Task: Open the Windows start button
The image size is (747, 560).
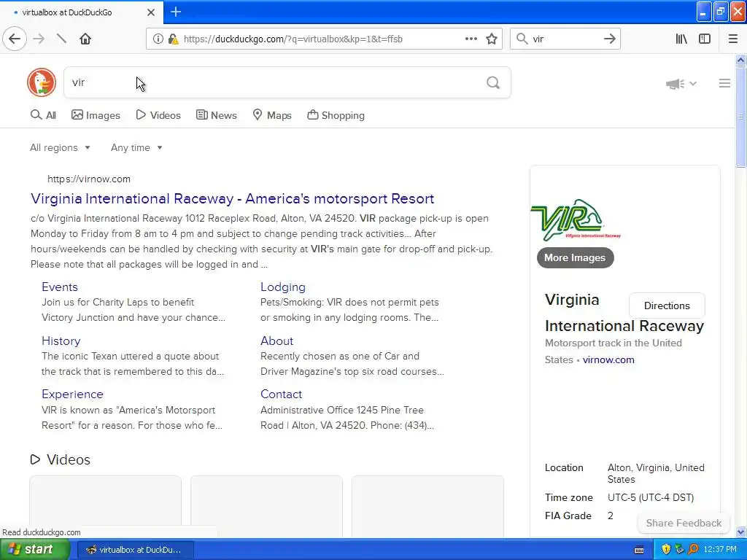Action: [34, 550]
